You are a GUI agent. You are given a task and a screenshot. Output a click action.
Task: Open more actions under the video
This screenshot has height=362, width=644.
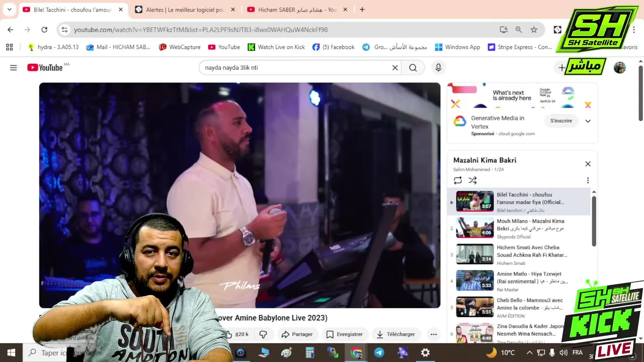[x=433, y=334]
